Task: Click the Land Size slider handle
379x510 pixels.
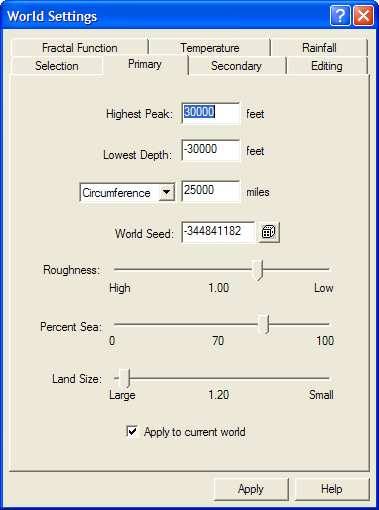Action: pos(124,378)
